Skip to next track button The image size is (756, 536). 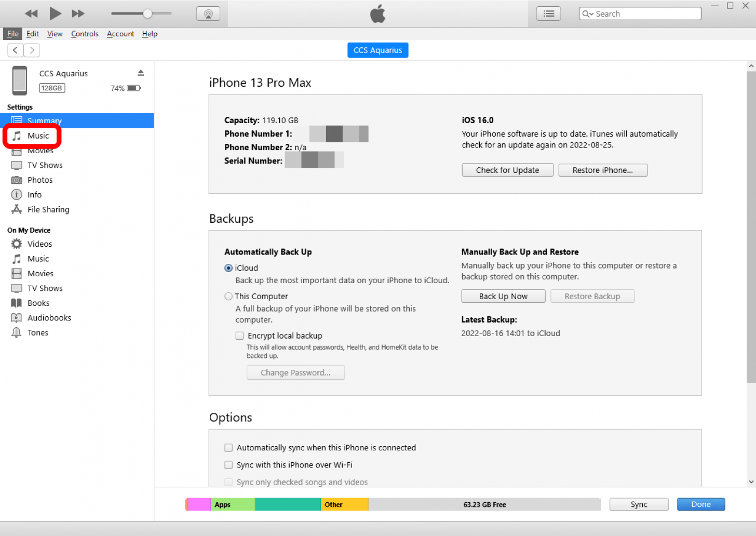78,14
